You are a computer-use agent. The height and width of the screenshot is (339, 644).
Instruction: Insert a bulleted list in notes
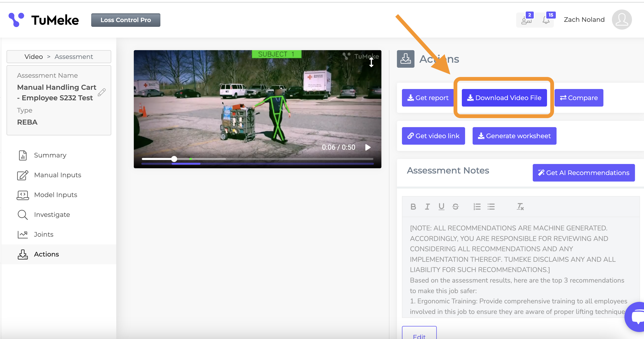pos(491,207)
